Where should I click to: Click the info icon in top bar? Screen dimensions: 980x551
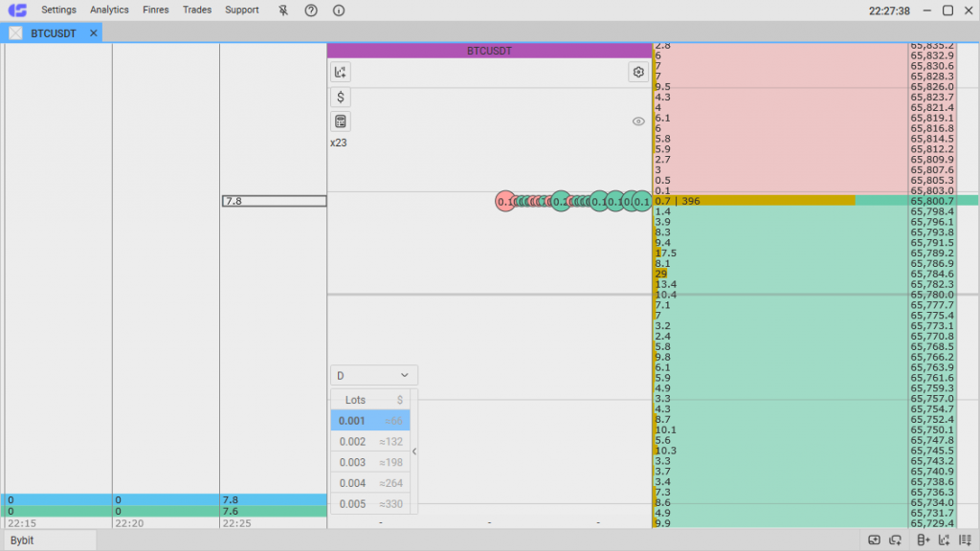(x=337, y=10)
